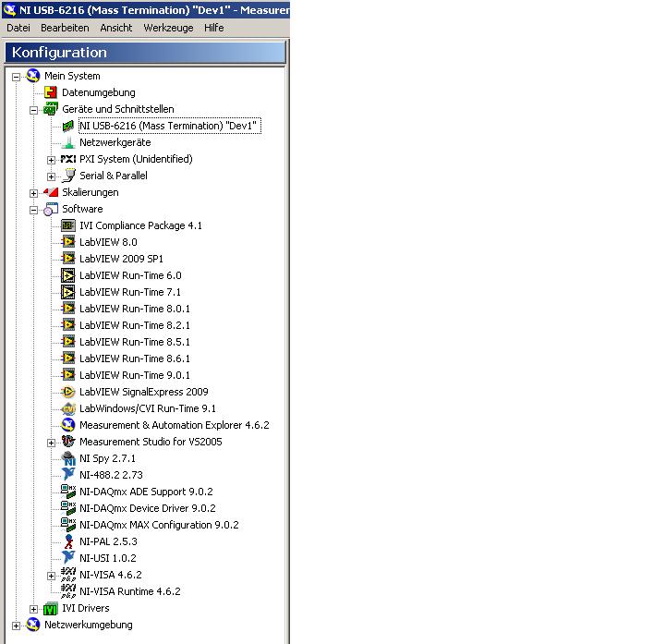665x644 pixels.
Task: Click the LabVIEW 8.0 icon
Action: pyautogui.click(x=67, y=242)
